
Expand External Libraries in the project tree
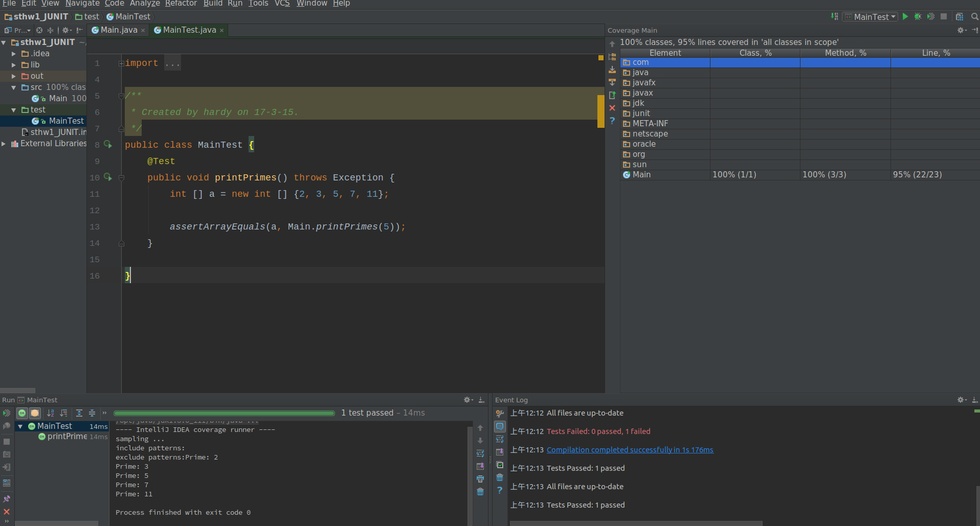(4, 144)
